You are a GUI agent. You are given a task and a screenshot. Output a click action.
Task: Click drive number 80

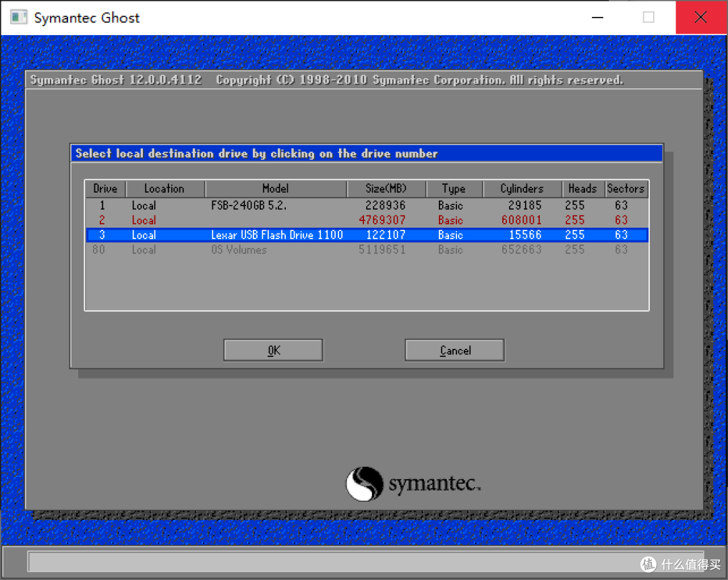point(99,250)
